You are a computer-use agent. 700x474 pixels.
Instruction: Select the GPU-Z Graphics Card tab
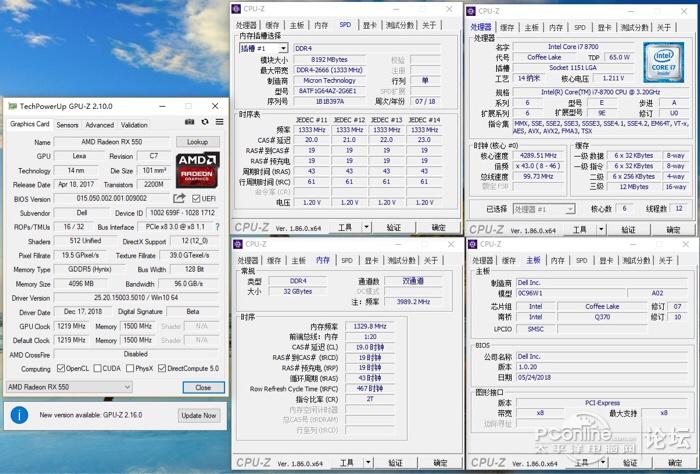point(30,124)
